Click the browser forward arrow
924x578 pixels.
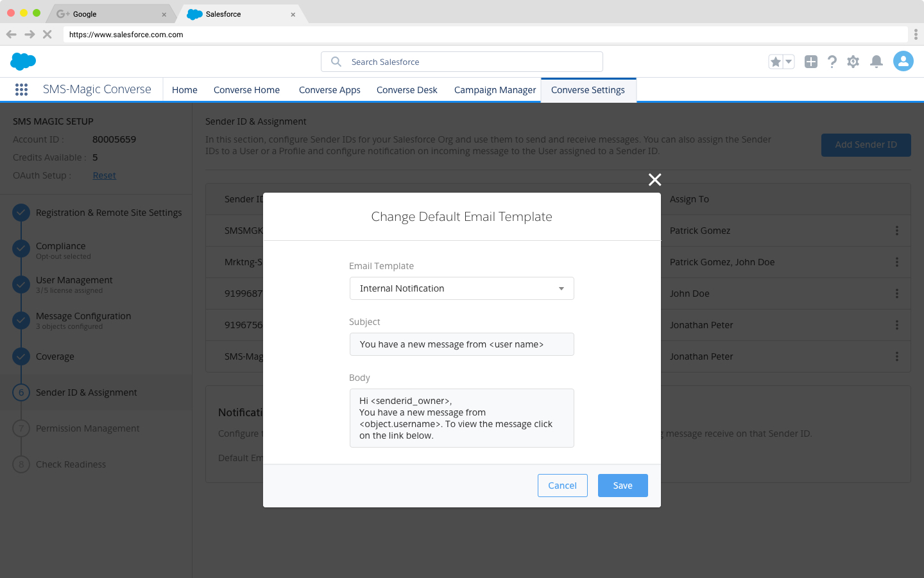[30, 34]
